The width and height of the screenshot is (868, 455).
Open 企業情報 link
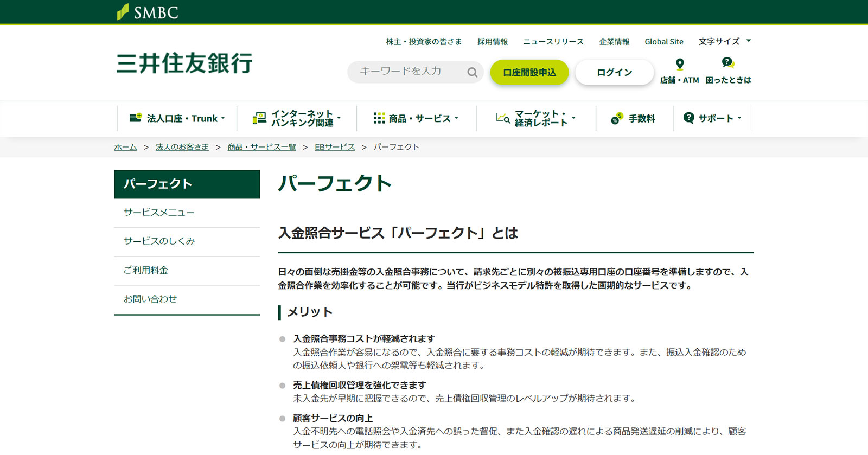[x=615, y=42]
